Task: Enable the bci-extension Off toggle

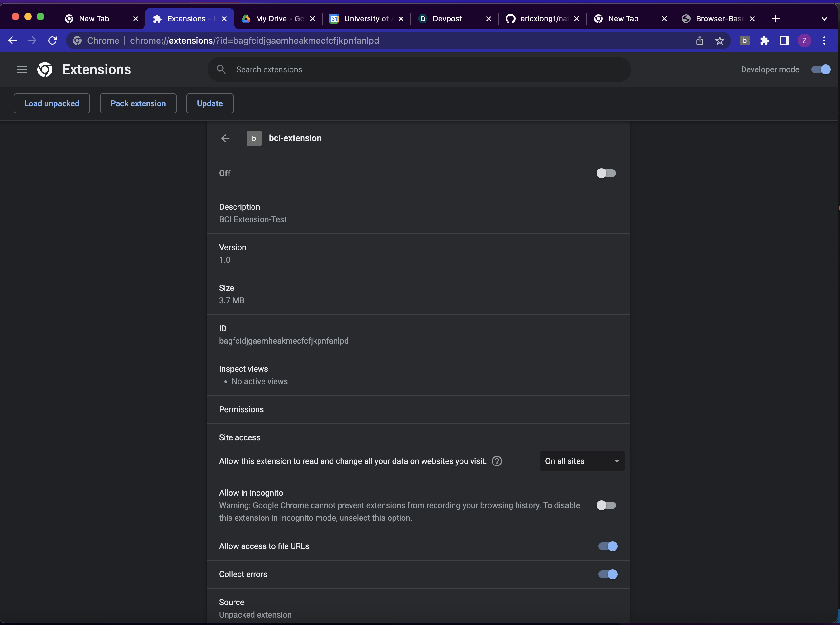Action: click(606, 173)
